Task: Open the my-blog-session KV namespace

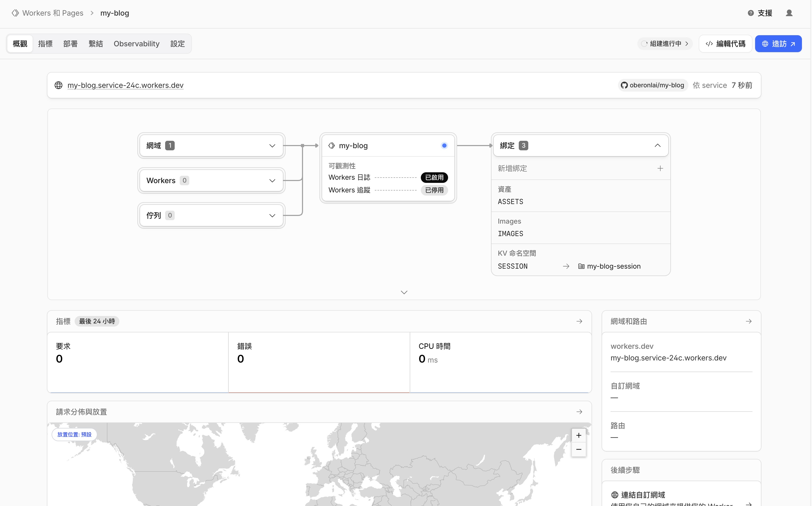Action: pos(613,266)
